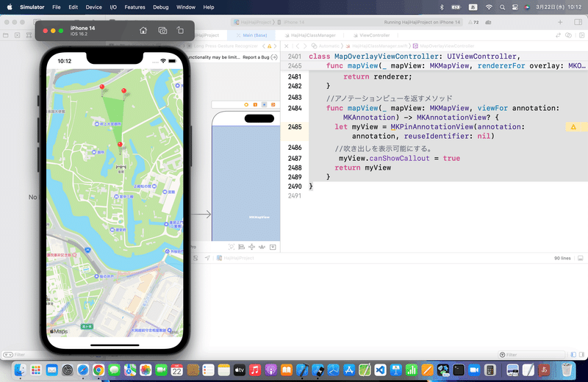Image resolution: width=588 pixels, height=382 pixels.
Task: Close the assistant editor pane
Action: pos(287,46)
